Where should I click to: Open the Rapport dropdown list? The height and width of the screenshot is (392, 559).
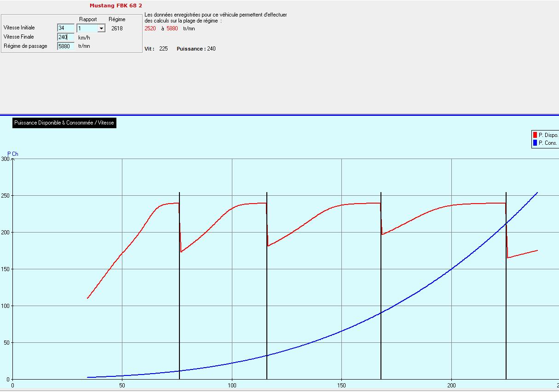point(101,28)
